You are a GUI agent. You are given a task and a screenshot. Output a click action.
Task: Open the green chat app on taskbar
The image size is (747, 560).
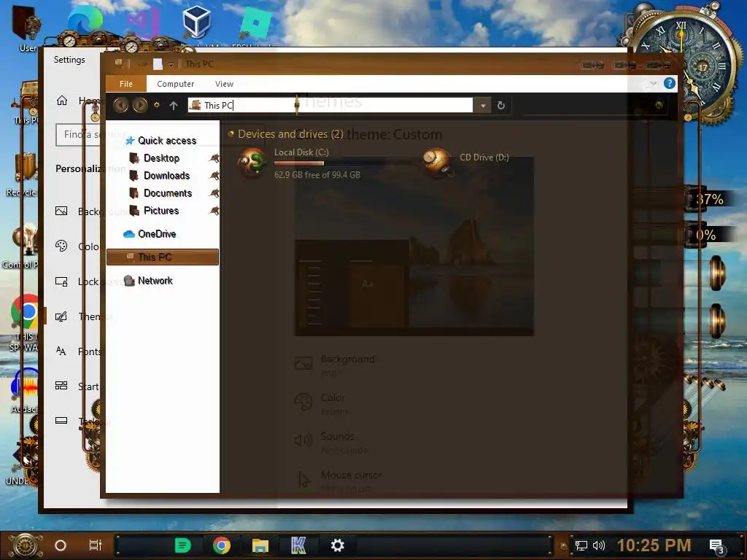coord(183,545)
